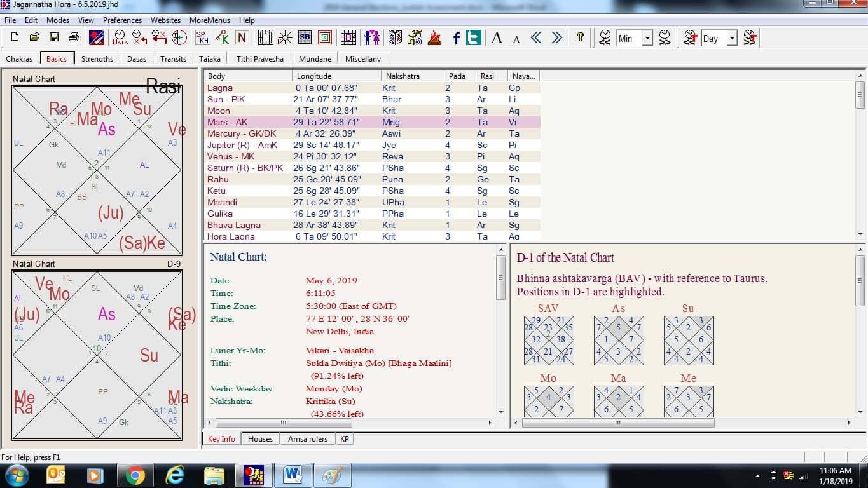
Task: Open the Min time unit dropdown
Action: point(647,38)
